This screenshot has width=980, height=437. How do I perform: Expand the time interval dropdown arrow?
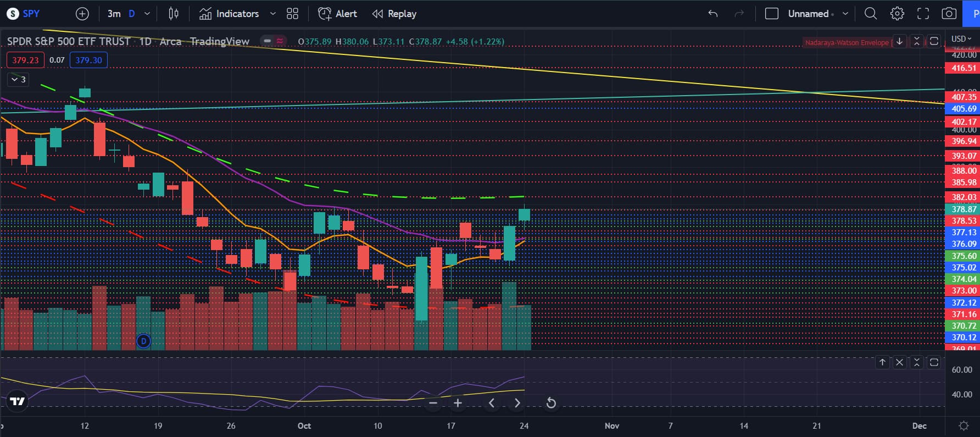point(147,14)
